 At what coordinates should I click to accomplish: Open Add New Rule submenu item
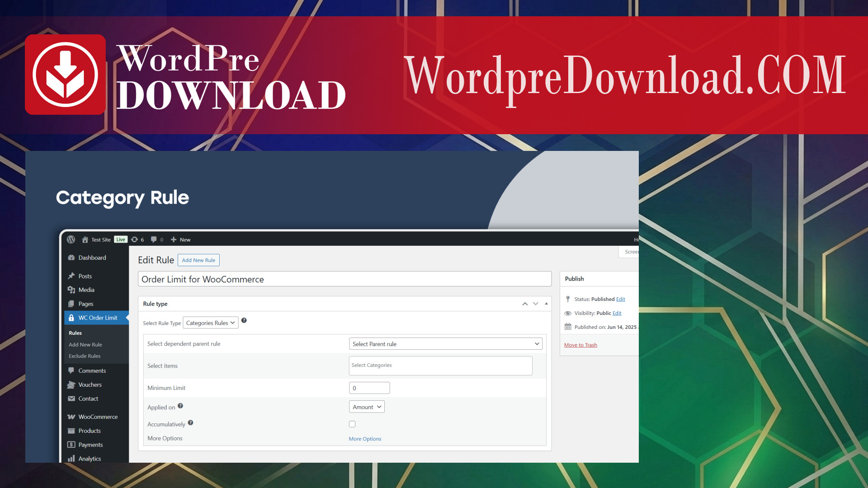click(85, 344)
